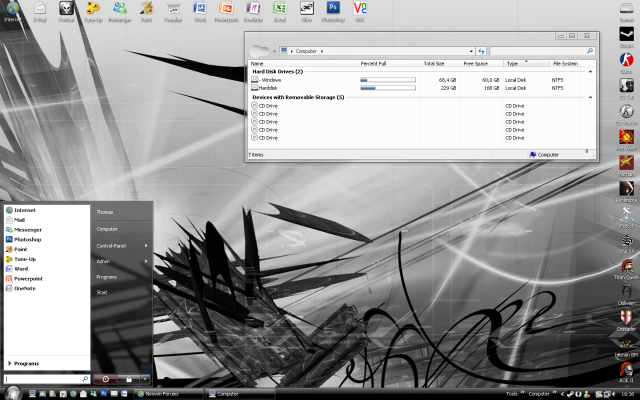The width and height of the screenshot is (640, 400).
Task: Click the search magnifier in Computer window
Action: (590, 51)
